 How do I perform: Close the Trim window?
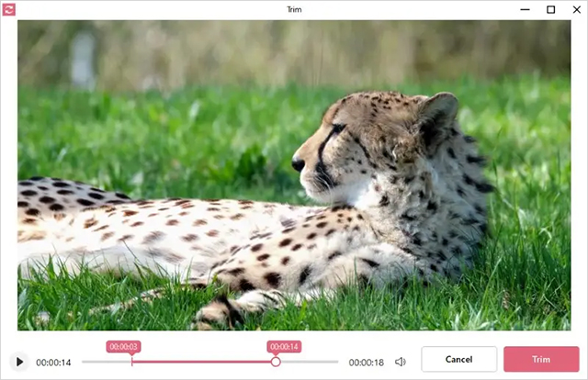[x=577, y=9]
